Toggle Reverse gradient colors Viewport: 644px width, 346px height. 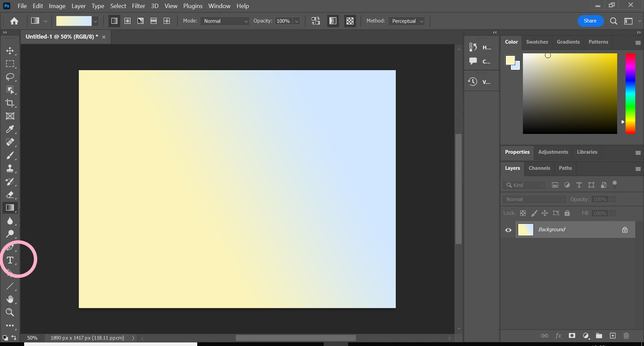[316, 21]
